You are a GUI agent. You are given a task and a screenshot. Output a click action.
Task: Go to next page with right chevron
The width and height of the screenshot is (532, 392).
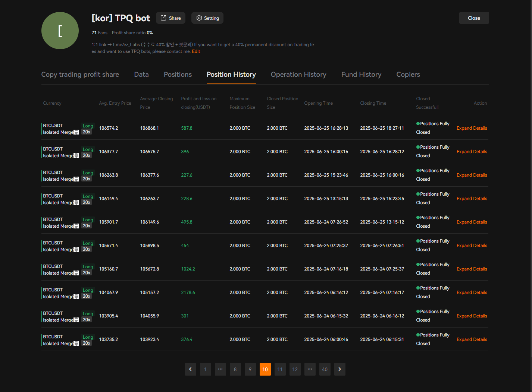339,369
